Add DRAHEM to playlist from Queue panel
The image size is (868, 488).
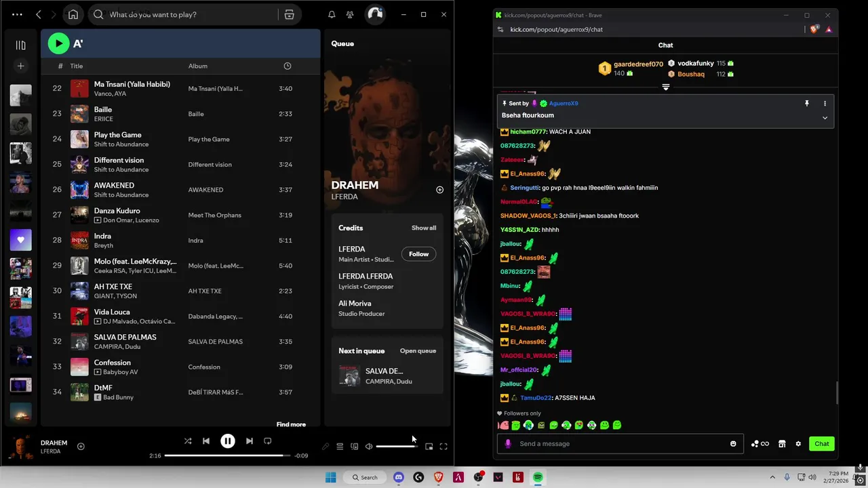click(439, 190)
